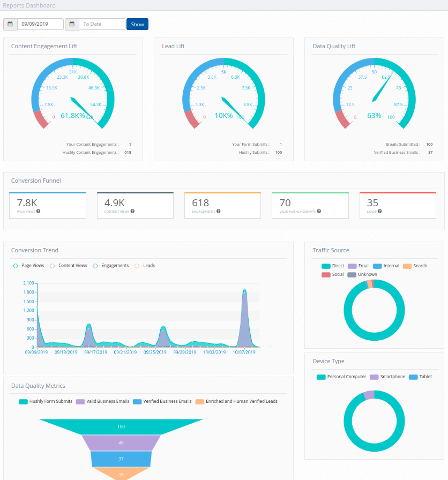The image size is (448, 480).
Task: Click the Reports Dashboard page title
Action: click(29, 5)
